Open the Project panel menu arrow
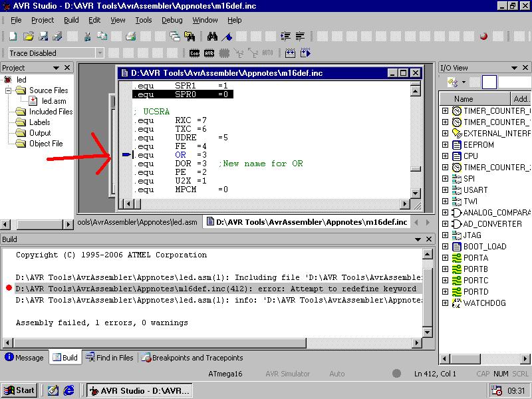The image size is (532, 399). tap(57, 68)
